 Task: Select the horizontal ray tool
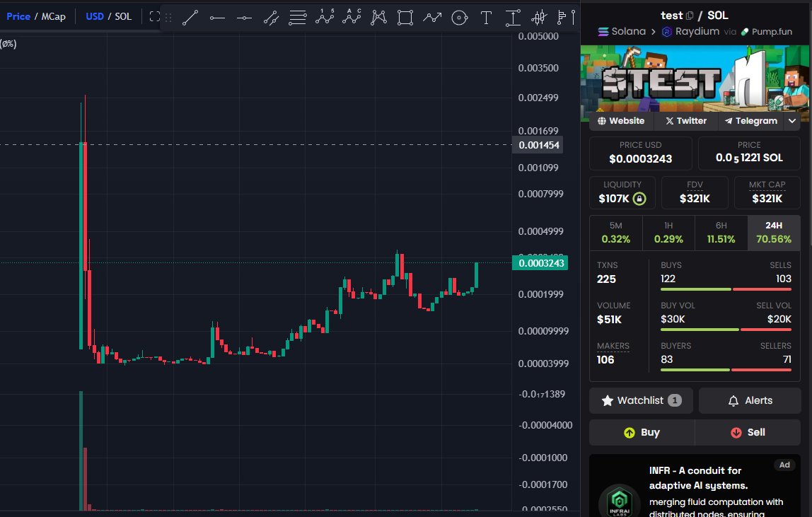tap(245, 18)
